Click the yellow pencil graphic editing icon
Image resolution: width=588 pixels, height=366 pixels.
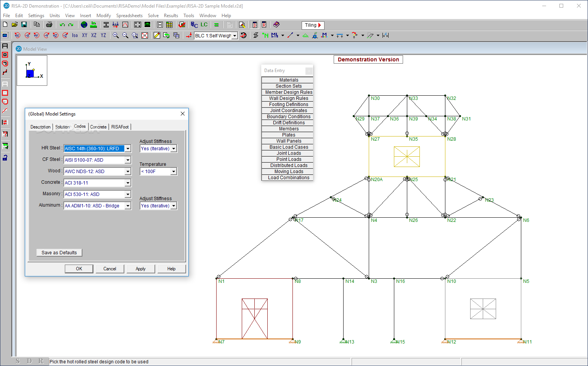[157, 35]
